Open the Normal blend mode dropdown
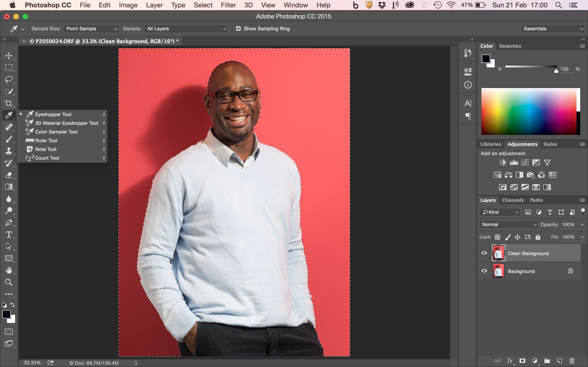 point(509,225)
